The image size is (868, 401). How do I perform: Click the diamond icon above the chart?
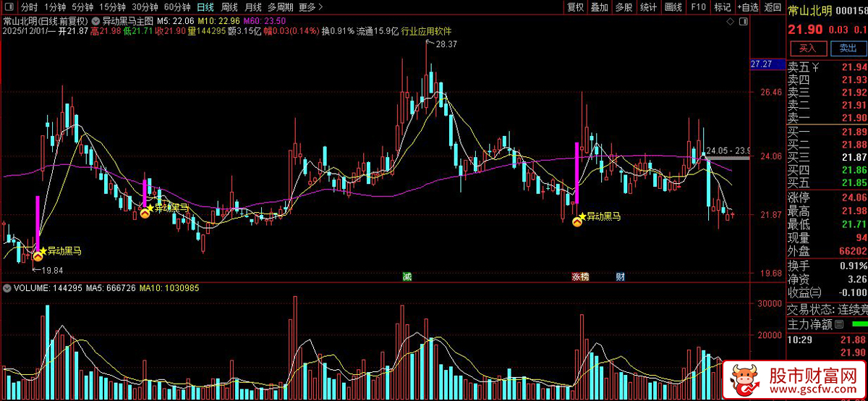tap(730, 22)
